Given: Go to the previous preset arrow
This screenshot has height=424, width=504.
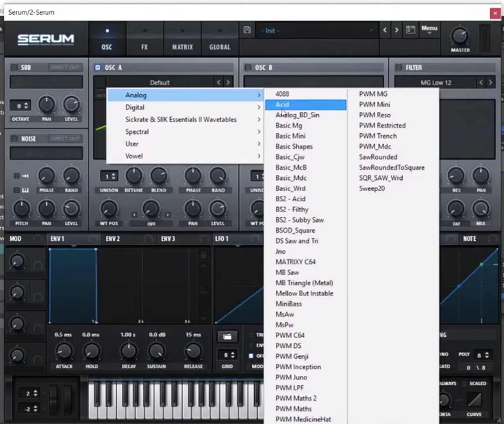Looking at the screenshot, I should click(385, 30).
